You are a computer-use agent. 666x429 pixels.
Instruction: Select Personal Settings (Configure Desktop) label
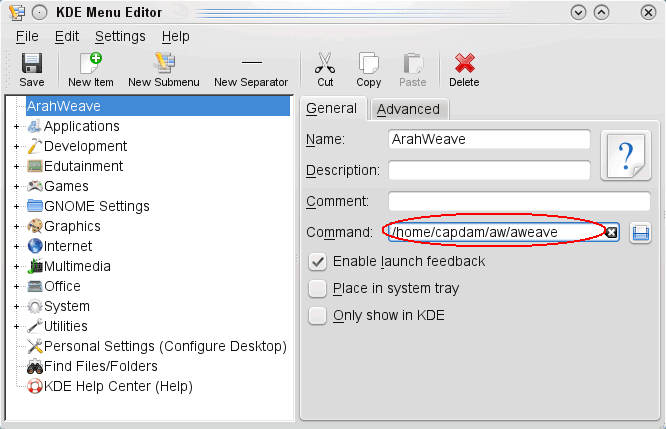165,346
